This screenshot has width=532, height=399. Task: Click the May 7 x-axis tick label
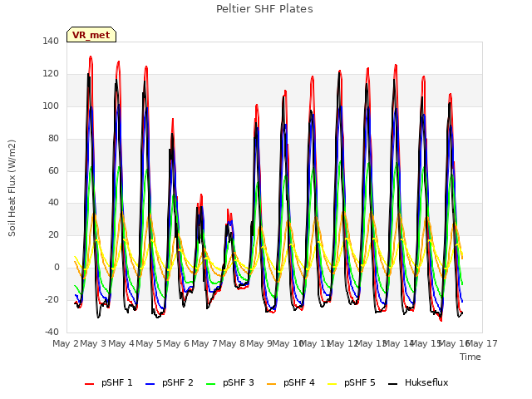204,343
